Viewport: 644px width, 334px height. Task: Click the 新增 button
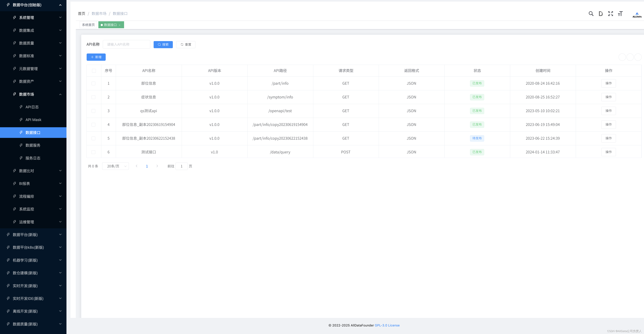click(x=96, y=57)
